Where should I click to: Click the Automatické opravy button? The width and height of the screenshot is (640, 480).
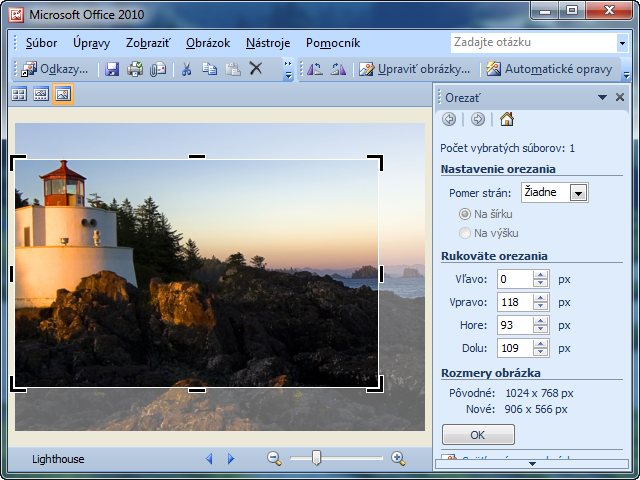pyautogui.click(x=549, y=69)
